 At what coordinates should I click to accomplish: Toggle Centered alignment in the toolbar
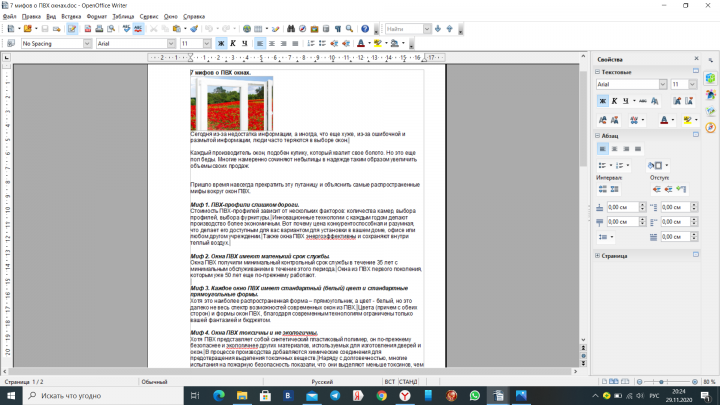click(271, 43)
